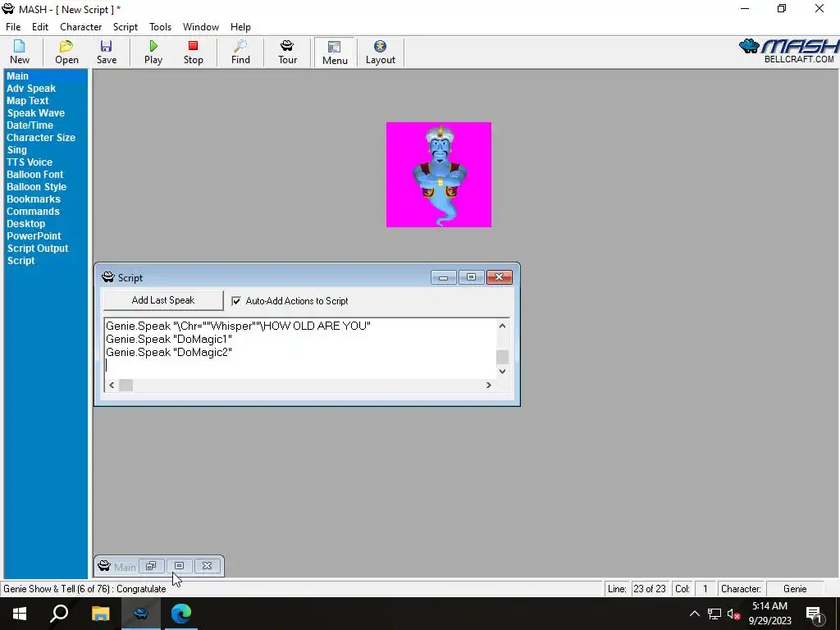
Task: Minimize the Script window
Action: (x=444, y=277)
